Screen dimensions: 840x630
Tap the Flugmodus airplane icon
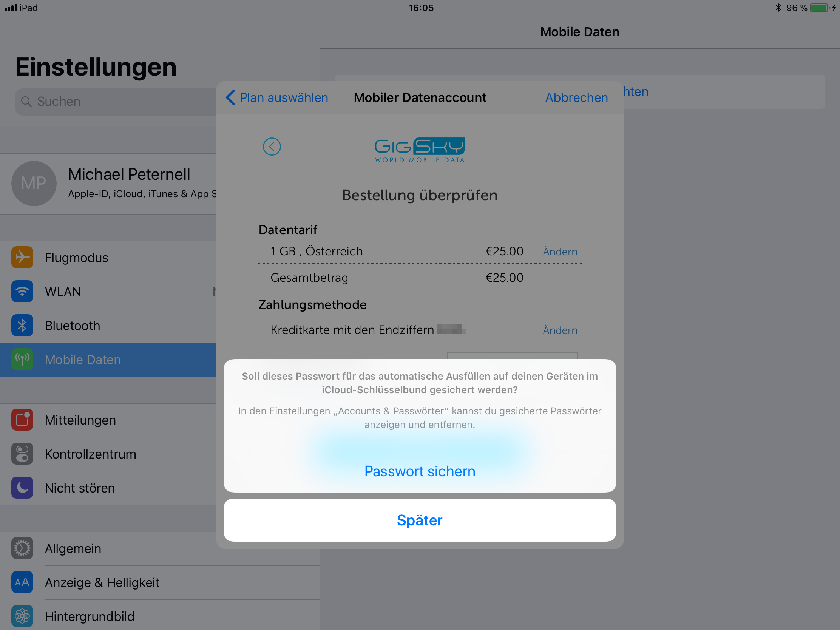tap(22, 258)
